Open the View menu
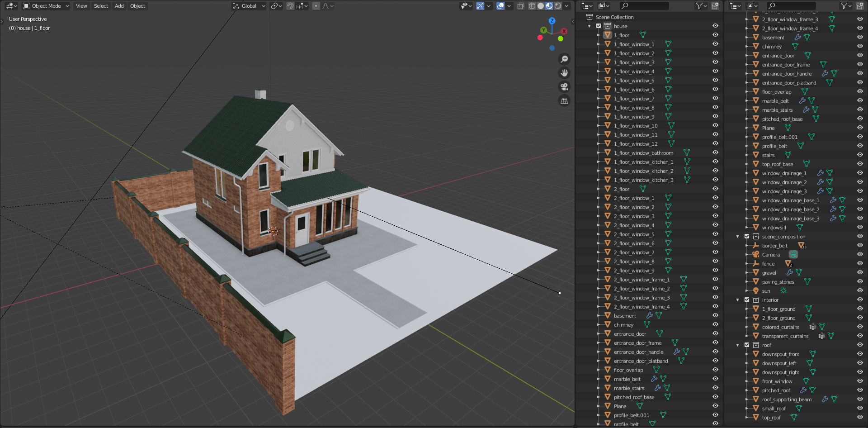The width and height of the screenshot is (868, 428). (81, 6)
